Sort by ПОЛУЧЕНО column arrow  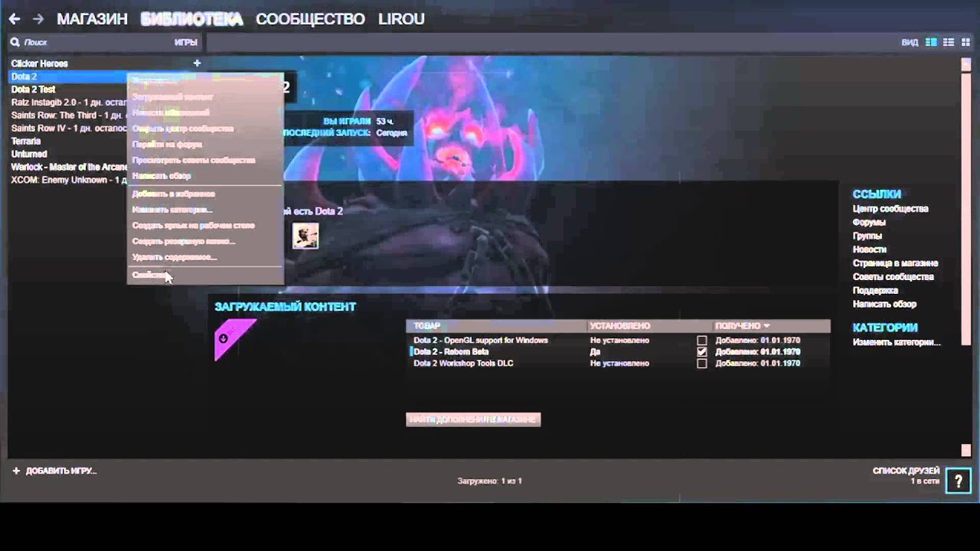click(766, 326)
